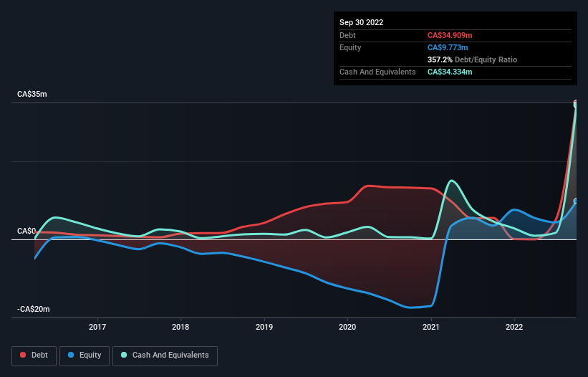
Task: Click the CA$34.909m debt value
Action: click(x=450, y=35)
